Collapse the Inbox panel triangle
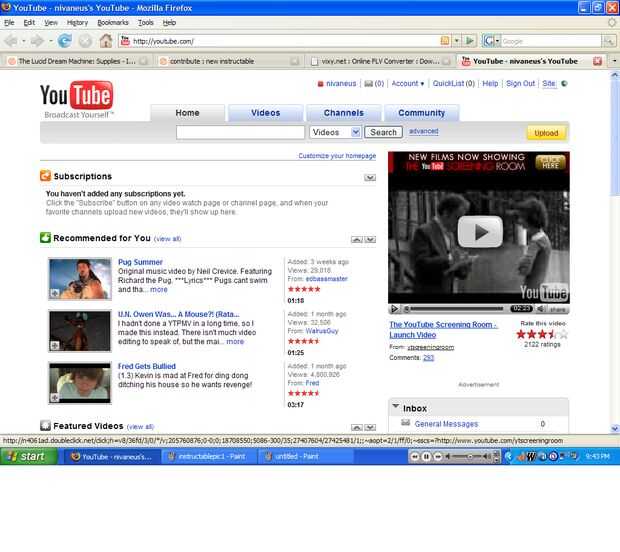 tap(395, 406)
